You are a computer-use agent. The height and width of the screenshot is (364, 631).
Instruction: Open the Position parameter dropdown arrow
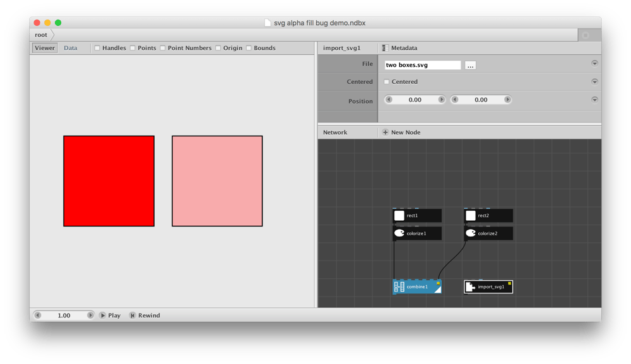594,100
